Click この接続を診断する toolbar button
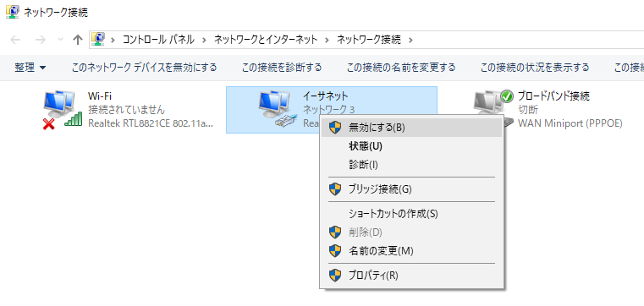This screenshot has width=644, height=306. [282, 68]
